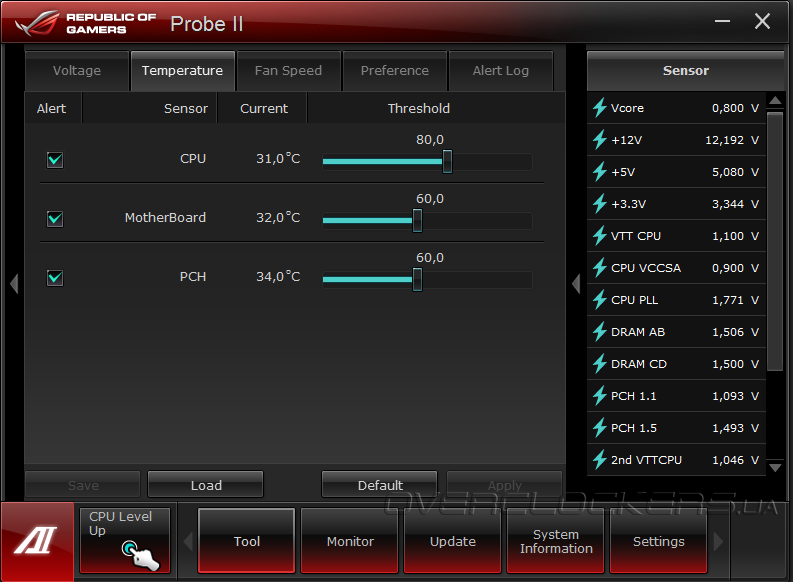Click the Load button
The width and height of the screenshot is (793, 582).
click(206, 485)
